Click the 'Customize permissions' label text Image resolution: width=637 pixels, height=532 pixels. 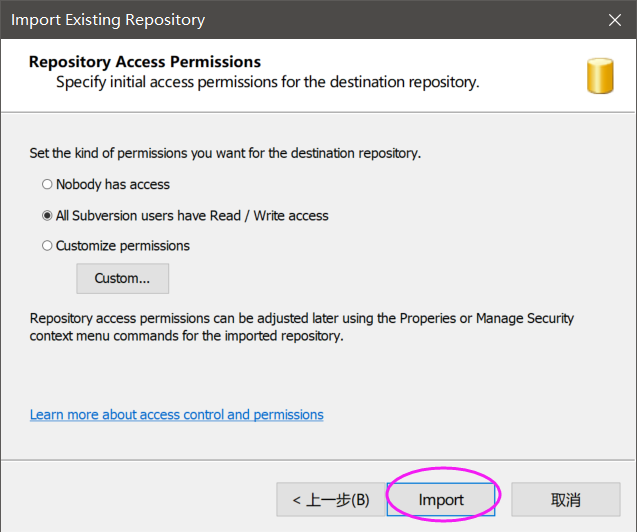(123, 246)
